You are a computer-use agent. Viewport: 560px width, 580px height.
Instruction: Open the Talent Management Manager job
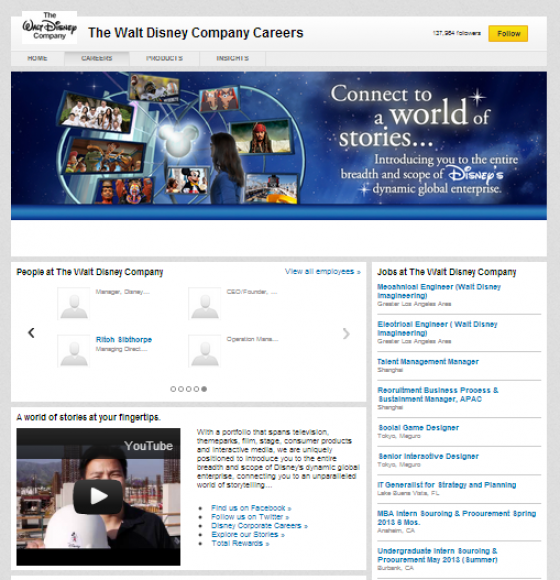[x=428, y=361]
